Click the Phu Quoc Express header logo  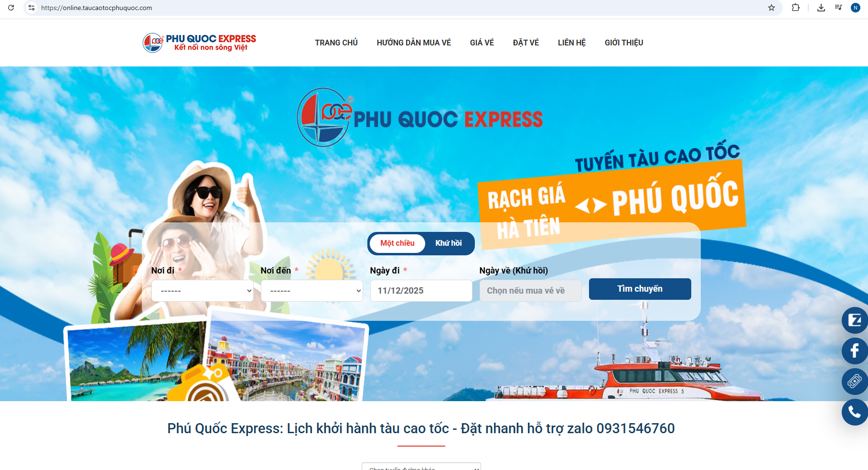coord(199,43)
